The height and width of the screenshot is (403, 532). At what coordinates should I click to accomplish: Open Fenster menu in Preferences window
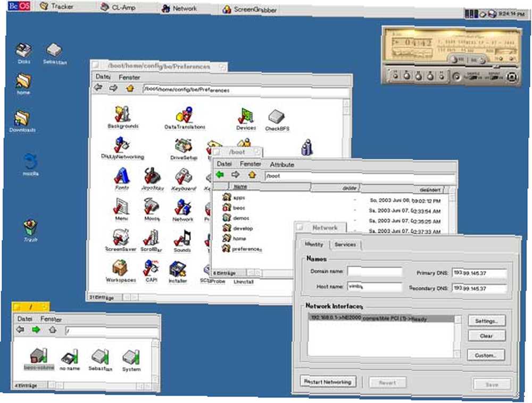point(129,77)
